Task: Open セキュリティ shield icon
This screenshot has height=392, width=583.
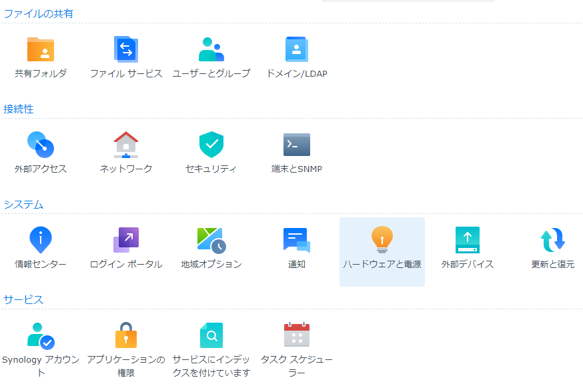Action: pos(211,145)
